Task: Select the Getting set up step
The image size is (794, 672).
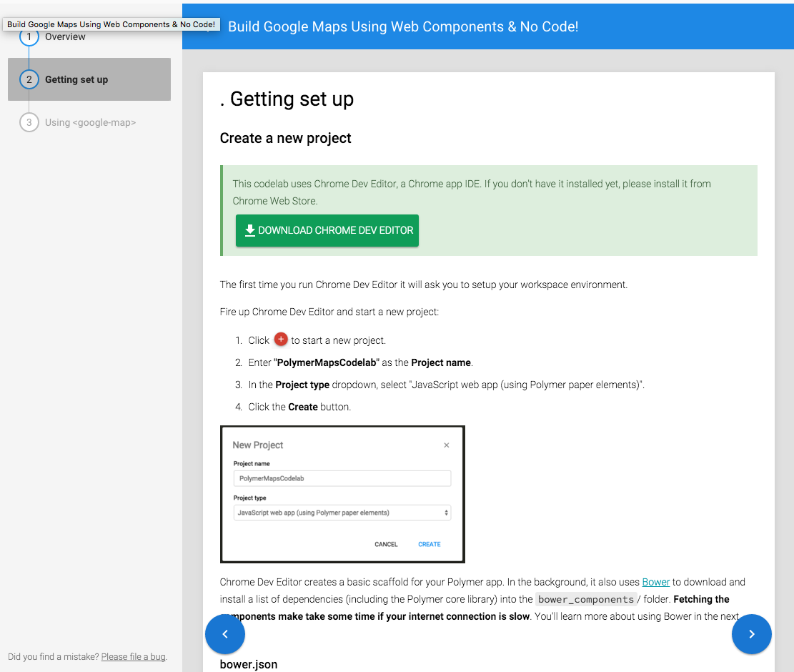Action: click(x=89, y=79)
